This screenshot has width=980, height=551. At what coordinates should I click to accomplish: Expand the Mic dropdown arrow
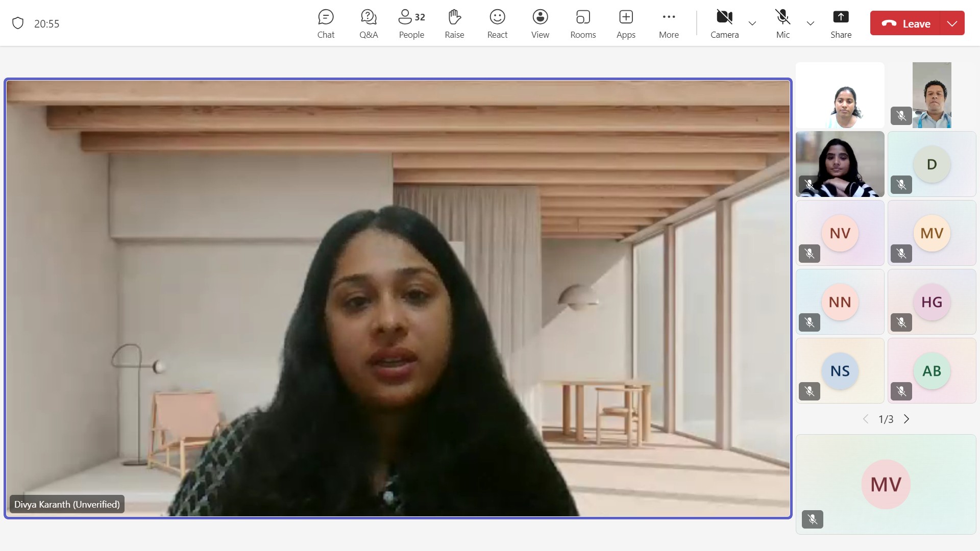click(810, 23)
